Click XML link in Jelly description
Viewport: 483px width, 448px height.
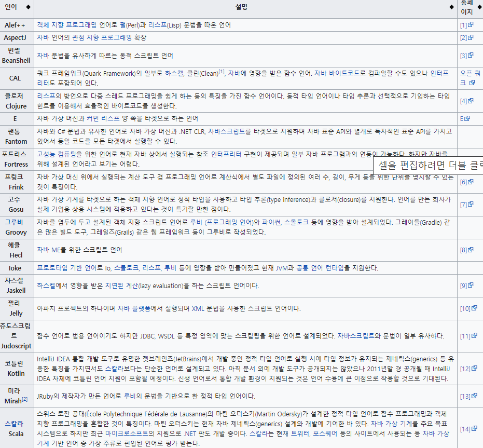click(198, 308)
